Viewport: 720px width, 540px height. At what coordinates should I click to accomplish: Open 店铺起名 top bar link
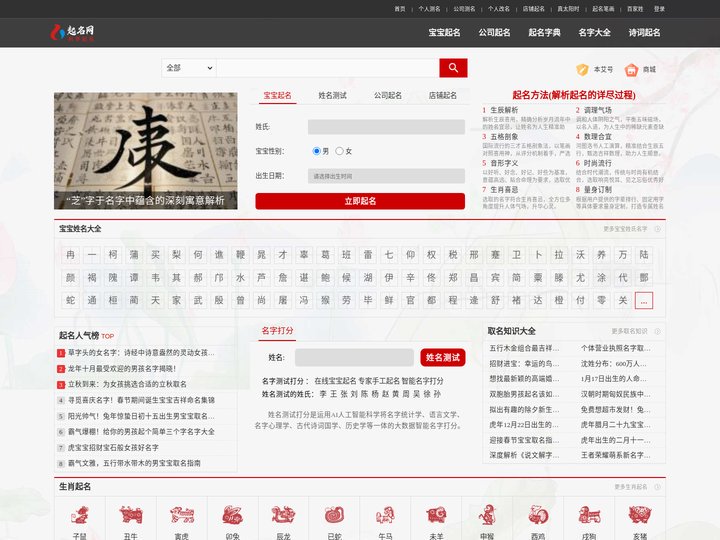click(534, 9)
